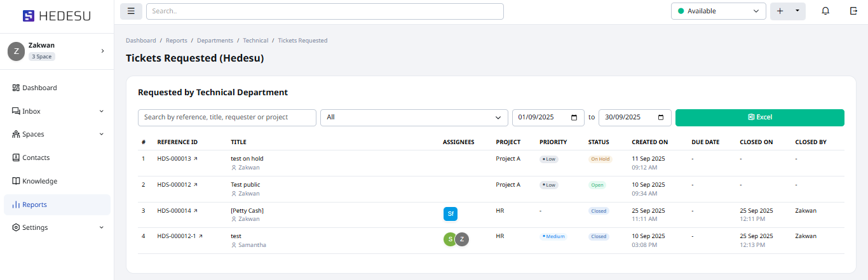Click the Hedesu logo
The height and width of the screenshot is (280, 868).
pyautogui.click(x=57, y=16)
